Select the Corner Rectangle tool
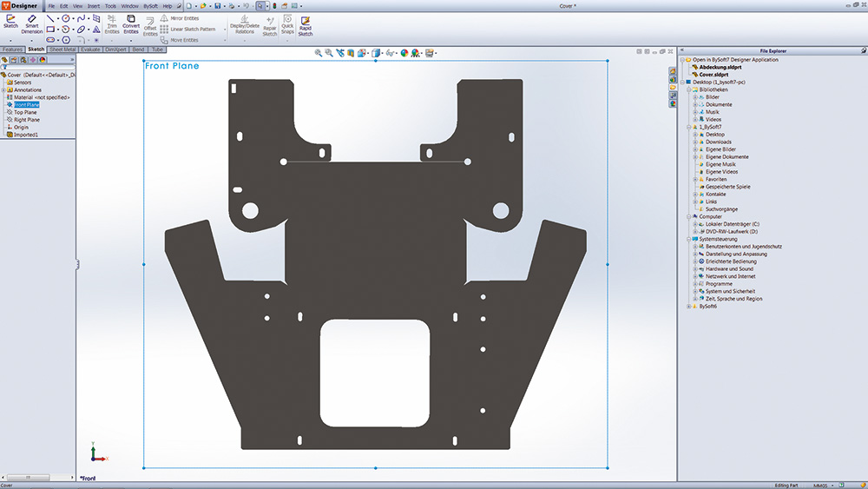 point(50,30)
